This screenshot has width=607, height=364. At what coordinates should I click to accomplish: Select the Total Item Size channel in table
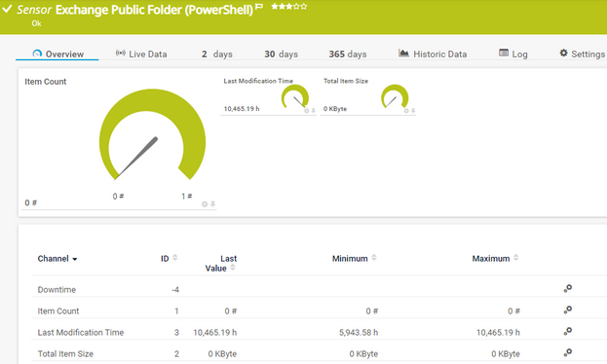coord(65,353)
